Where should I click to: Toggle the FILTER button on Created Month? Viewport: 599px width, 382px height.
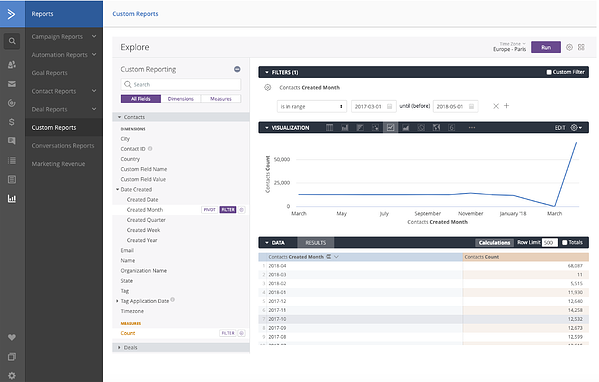pyautogui.click(x=228, y=210)
